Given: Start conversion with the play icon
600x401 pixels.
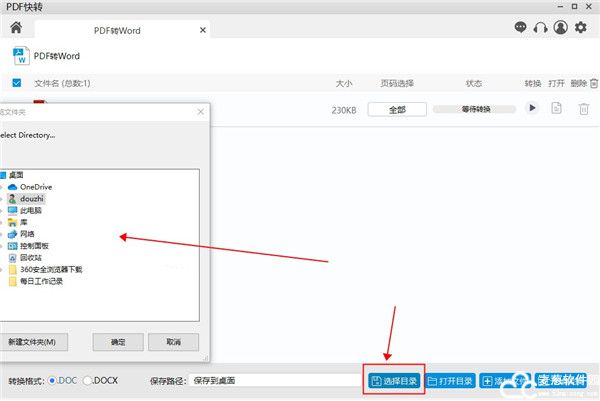Looking at the screenshot, I should (x=532, y=108).
